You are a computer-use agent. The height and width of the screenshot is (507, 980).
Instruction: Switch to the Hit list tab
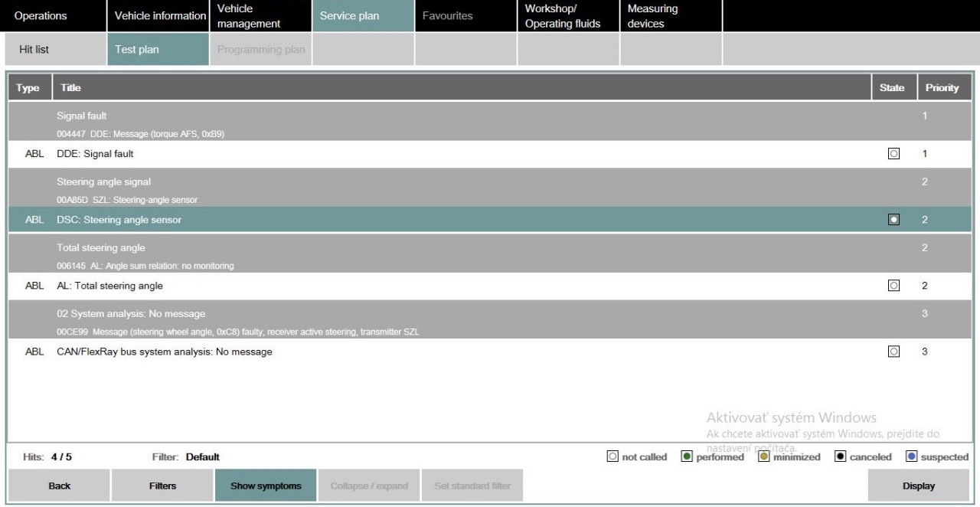click(x=33, y=50)
